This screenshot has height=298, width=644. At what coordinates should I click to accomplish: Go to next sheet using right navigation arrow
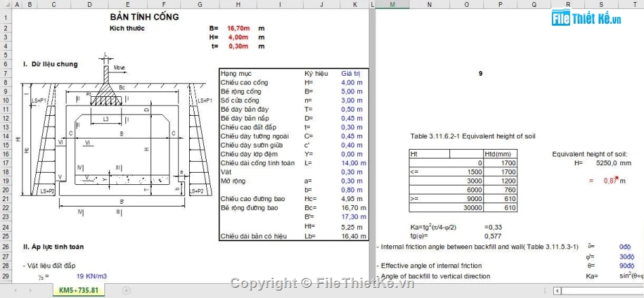coord(30,291)
